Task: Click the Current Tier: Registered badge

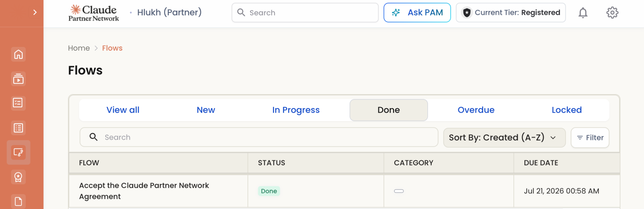Action: click(511, 13)
